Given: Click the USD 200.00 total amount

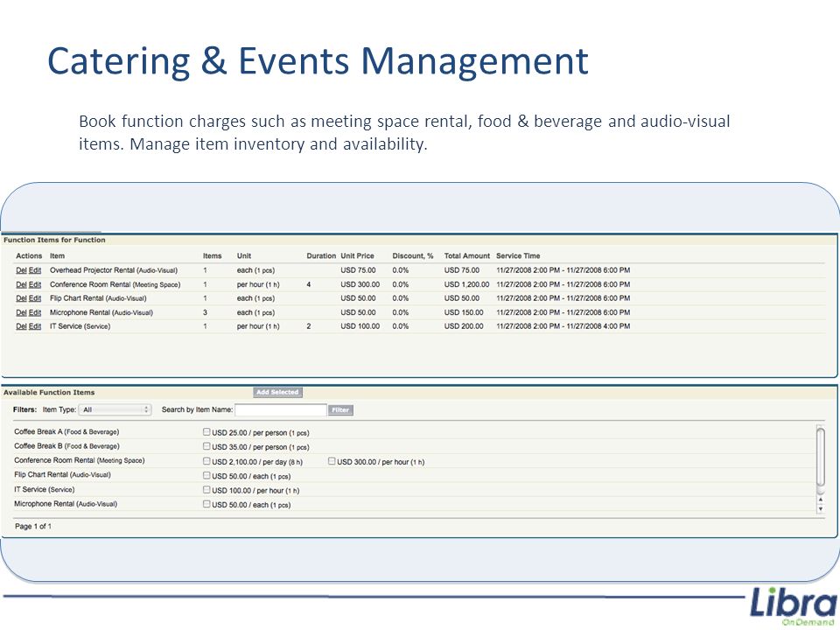Looking at the screenshot, I should click(464, 326).
